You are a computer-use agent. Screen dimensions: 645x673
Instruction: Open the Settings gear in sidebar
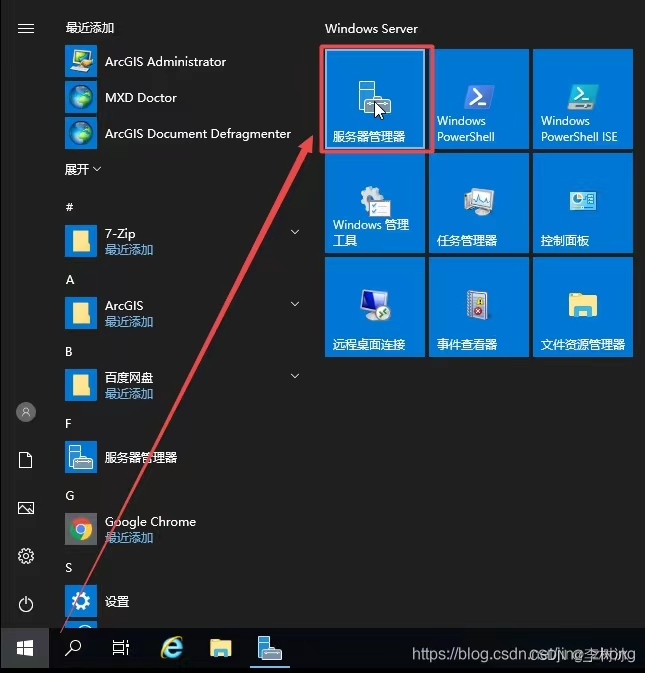[26, 556]
